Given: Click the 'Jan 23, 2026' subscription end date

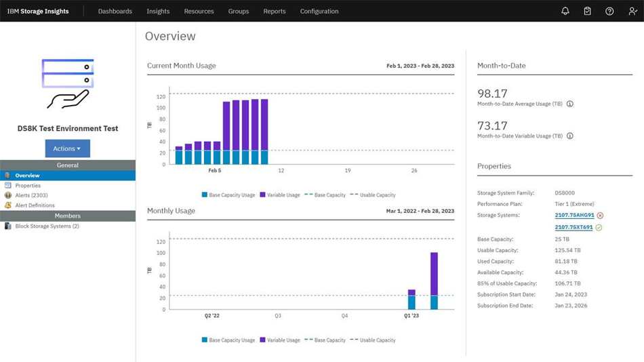Looking at the screenshot, I should (x=571, y=305).
